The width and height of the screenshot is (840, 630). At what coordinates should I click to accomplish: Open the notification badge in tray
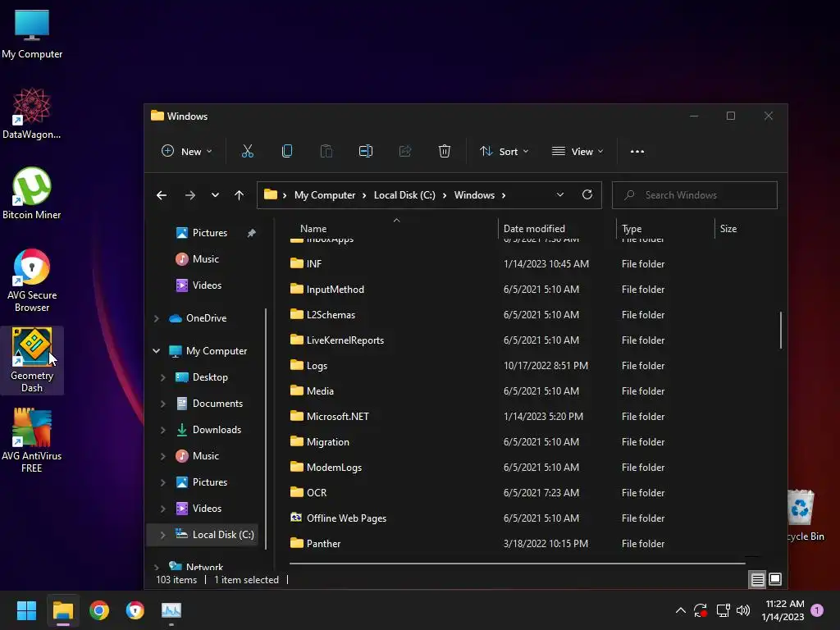817,610
